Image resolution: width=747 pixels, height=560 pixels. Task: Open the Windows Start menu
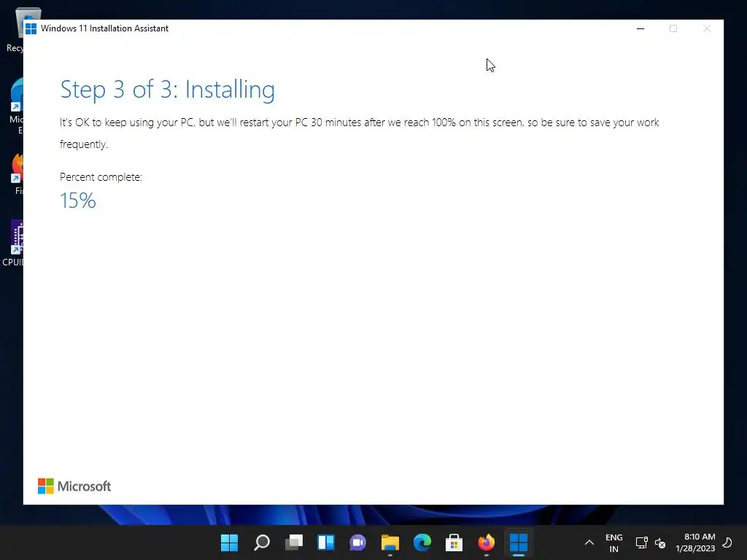tap(229, 542)
